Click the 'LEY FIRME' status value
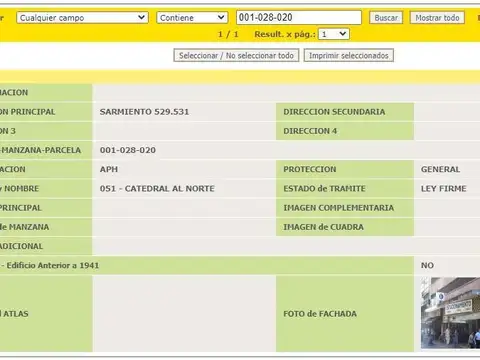This screenshot has height=360, width=480. 443,189
